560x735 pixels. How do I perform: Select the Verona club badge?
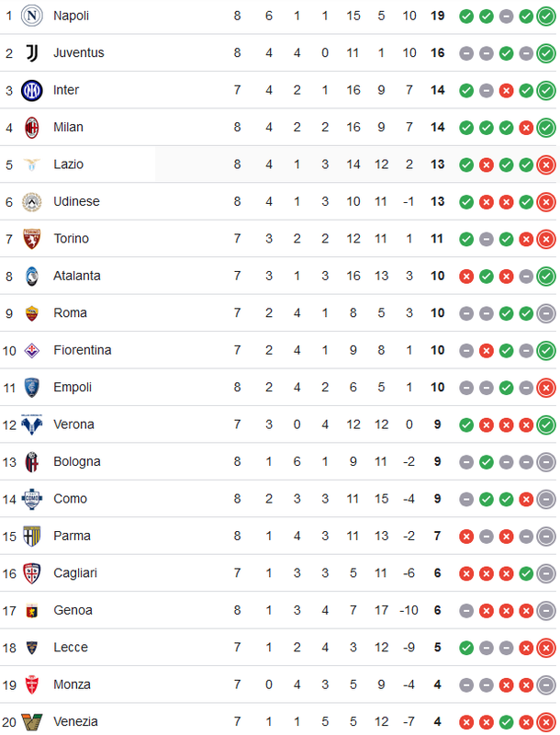(x=32, y=424)
